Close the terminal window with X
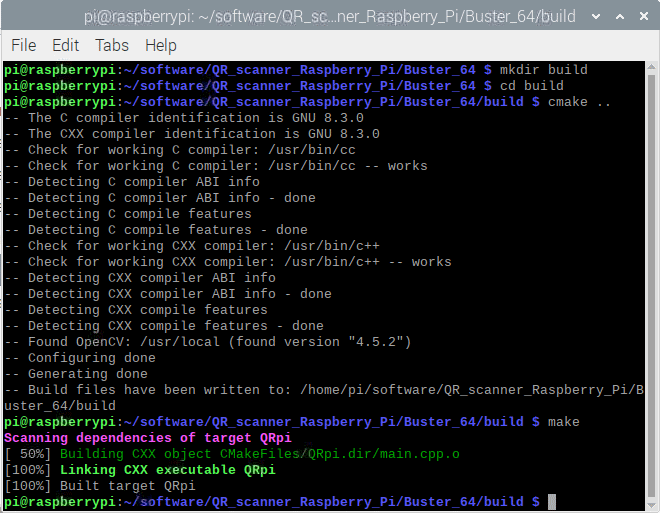Screen dimensions: 660x513 pyautogui.click(x=644, y=16)
